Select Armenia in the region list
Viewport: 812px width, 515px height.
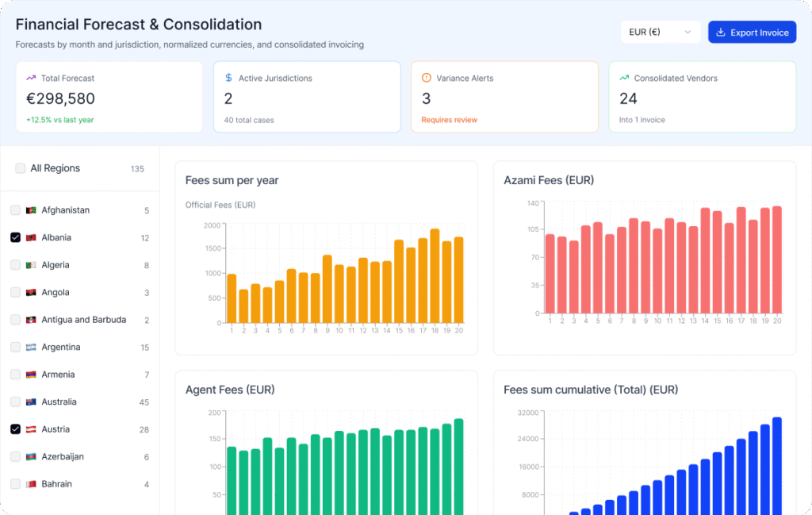[x=58, y=375]
